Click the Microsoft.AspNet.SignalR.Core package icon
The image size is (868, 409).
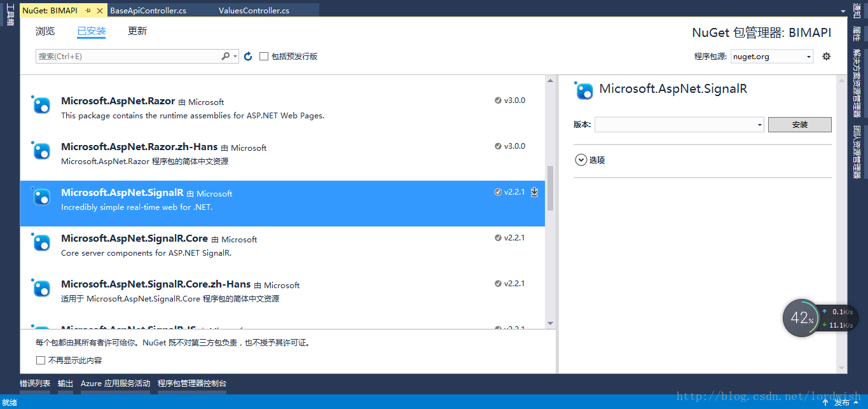pyautogui.click(x=41, y=242)
